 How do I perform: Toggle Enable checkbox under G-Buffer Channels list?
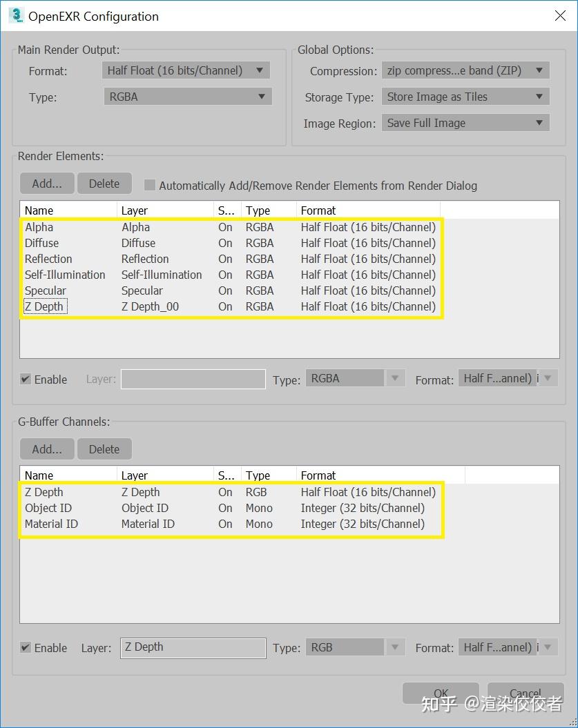tap(26, 648)
